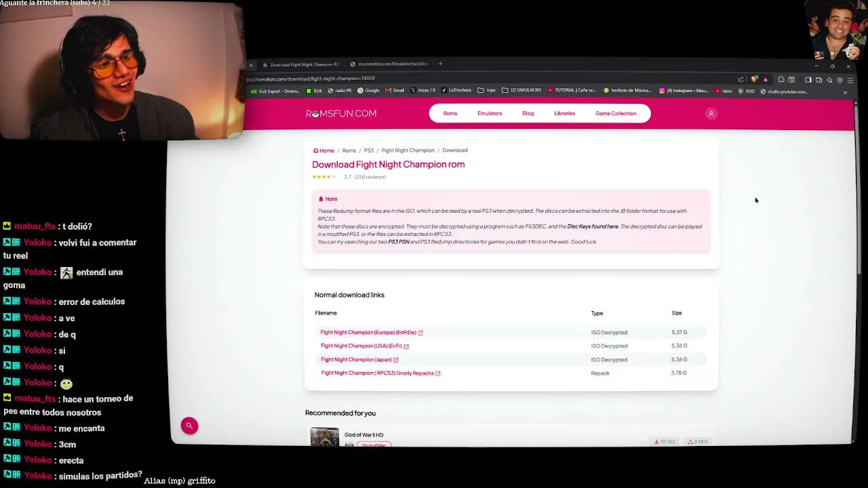Expand the ropa bookmarks folder
This screenshot has height=488, width=868.
(x=486, y=91)
